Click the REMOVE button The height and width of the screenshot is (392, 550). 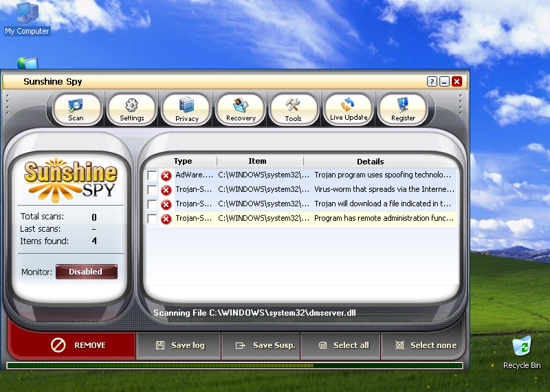click(x=71, y=345)
